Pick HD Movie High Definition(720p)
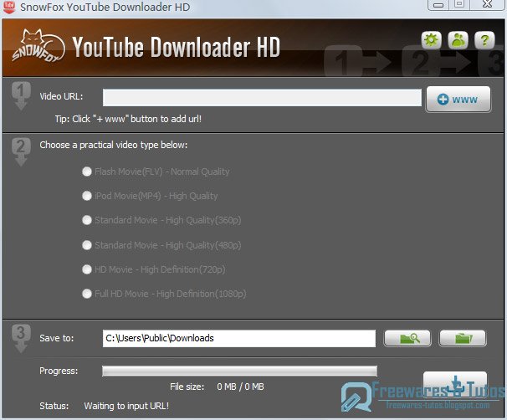Image resolution: width=507 pixels, height=420 pixels. pos(154,269)
